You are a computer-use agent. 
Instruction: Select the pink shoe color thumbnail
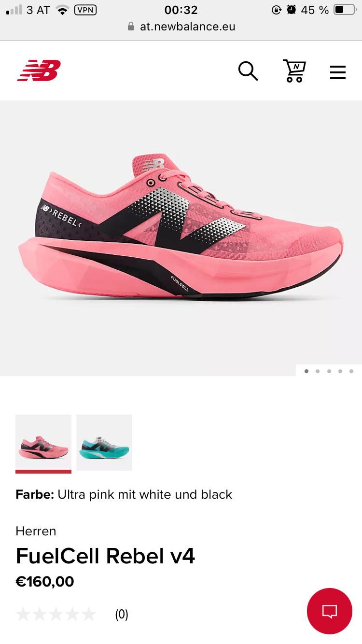point(43,443)
